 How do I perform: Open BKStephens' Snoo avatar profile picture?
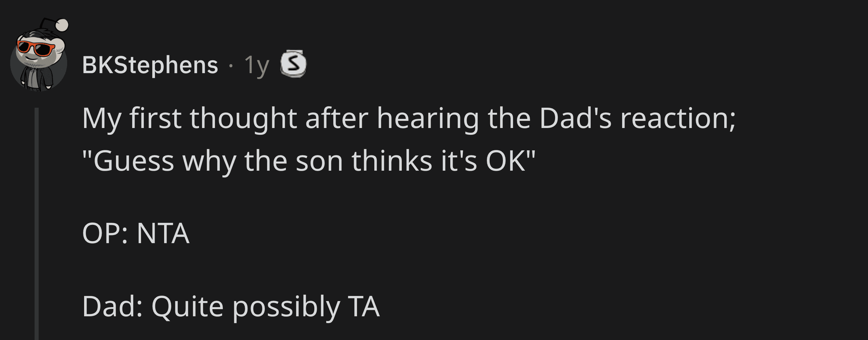pos(39,56)
